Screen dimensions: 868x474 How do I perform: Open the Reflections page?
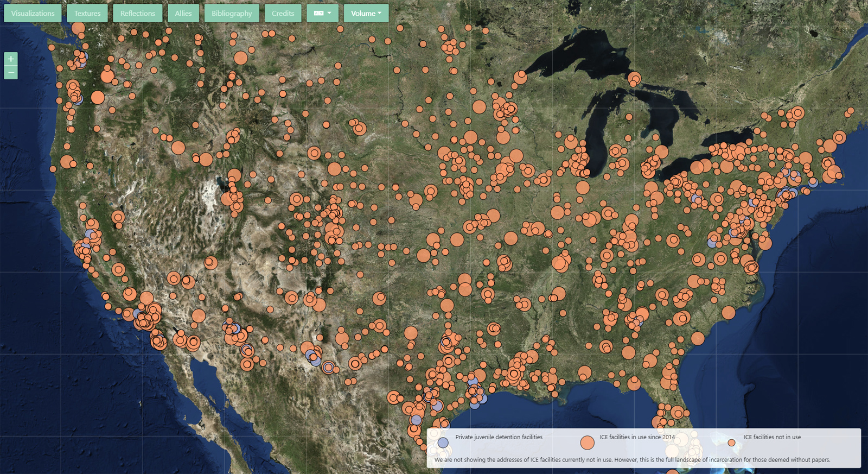tap(137, 13)
